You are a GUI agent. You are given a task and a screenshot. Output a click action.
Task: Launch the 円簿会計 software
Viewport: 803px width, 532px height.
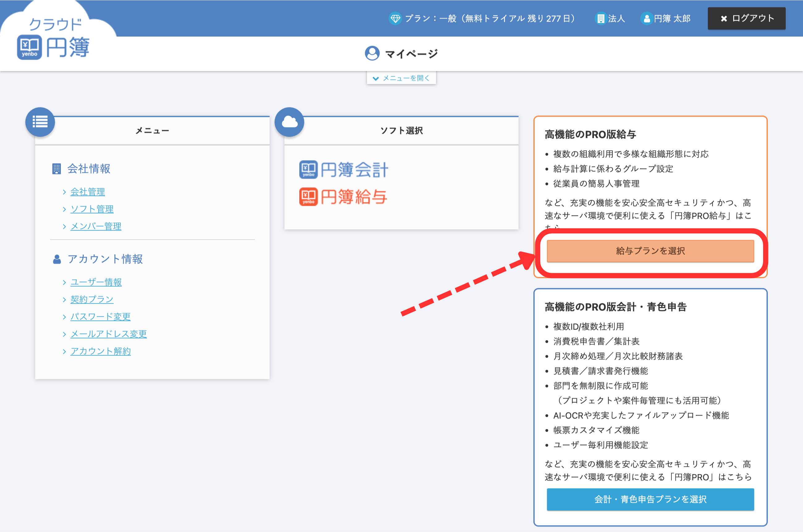[343, 169]
